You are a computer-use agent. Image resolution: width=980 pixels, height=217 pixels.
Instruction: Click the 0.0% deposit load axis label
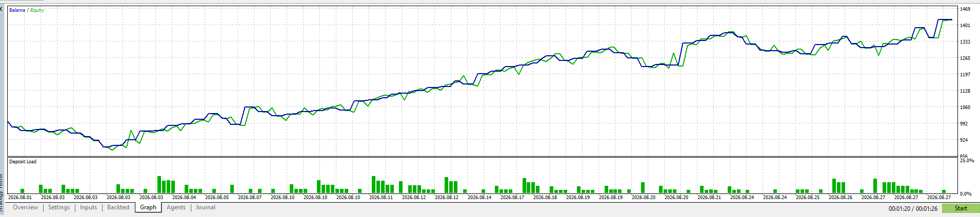click(x=966, y=194)
